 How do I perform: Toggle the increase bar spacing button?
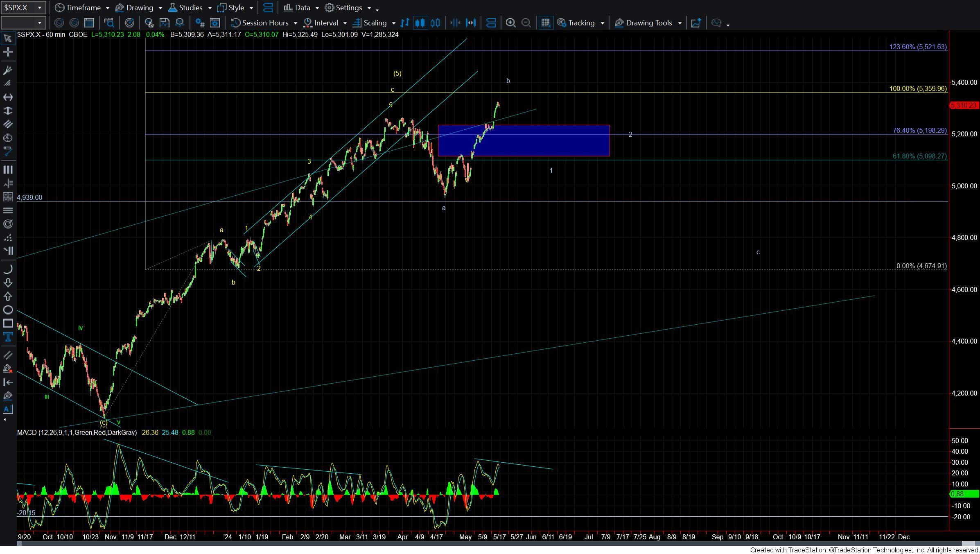(471, 23)
